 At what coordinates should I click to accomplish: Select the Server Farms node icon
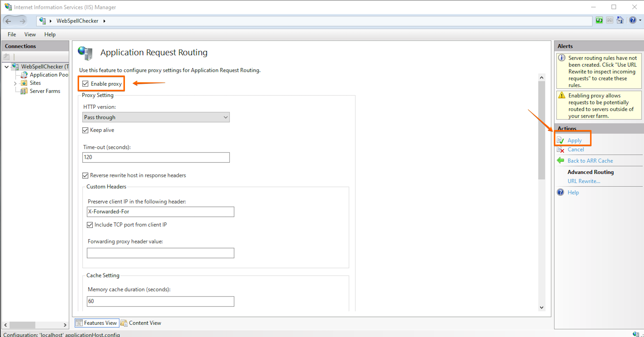(24, 91)
